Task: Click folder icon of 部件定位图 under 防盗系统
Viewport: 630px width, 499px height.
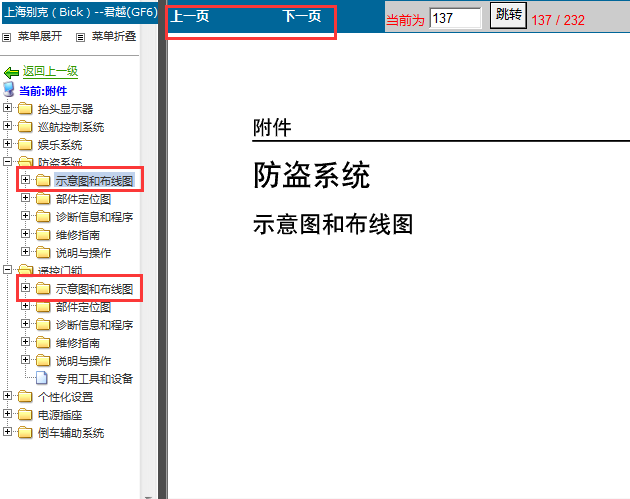Action: pos(43,198)
